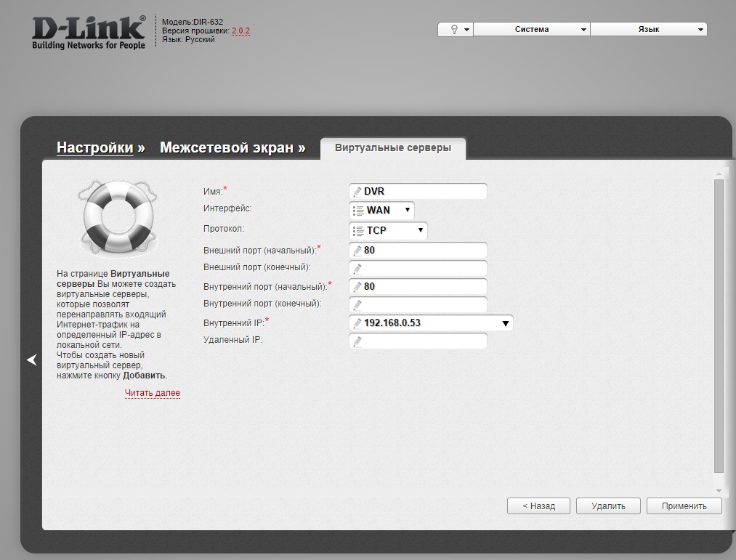Screen dimensions: 736x560
Task: Click the D-Link logo
Action: tap(89, 31)
